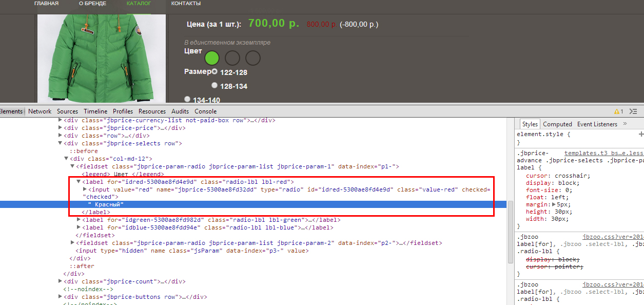Go to the Audits panel
This screenshot has height=305, width=644.
pyautogui.click(x=180, y=111)
